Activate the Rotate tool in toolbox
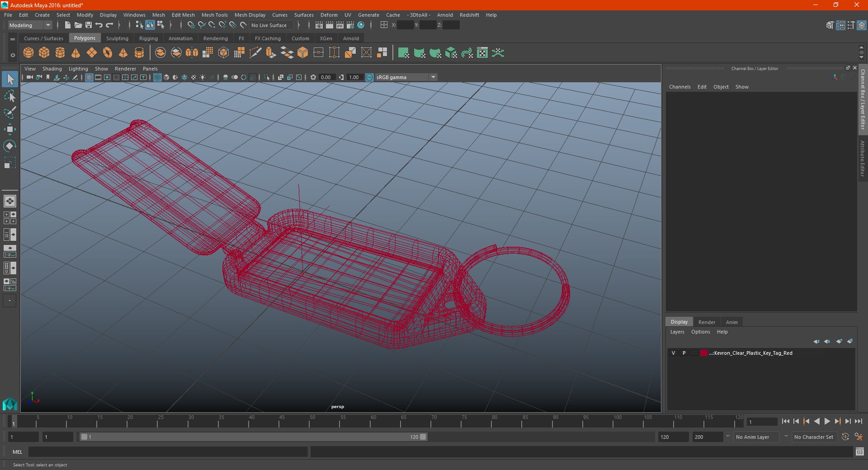Image resolution: width=868 pixels, height=470 pixels. click(x=10, y=146)
